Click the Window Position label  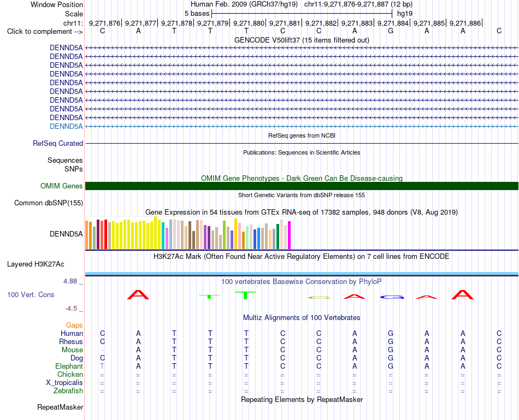[57, 4]
